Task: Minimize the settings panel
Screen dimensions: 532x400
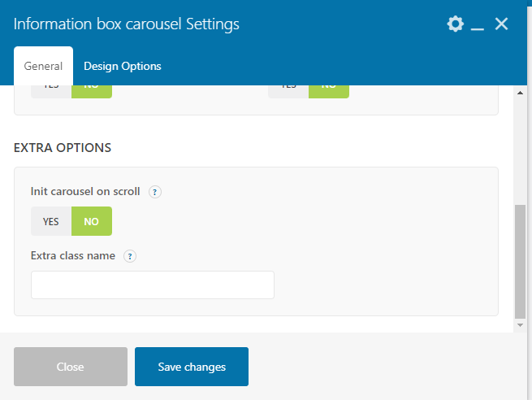Action: [478, 25]
